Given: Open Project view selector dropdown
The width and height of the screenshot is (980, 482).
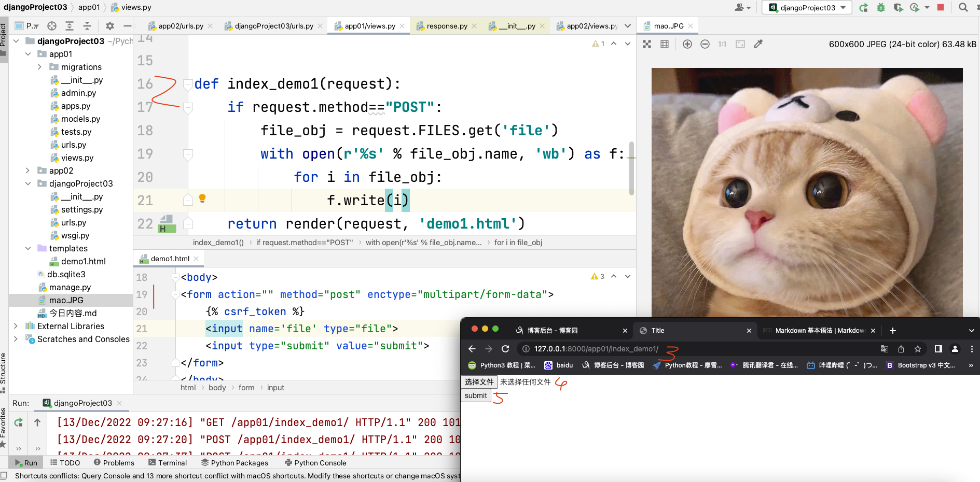Looking at the screenshot, I should coord(26,26).
